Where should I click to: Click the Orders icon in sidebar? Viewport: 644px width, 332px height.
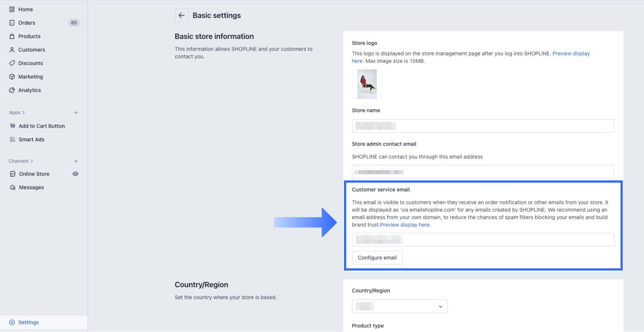click(x=12, y=23)
